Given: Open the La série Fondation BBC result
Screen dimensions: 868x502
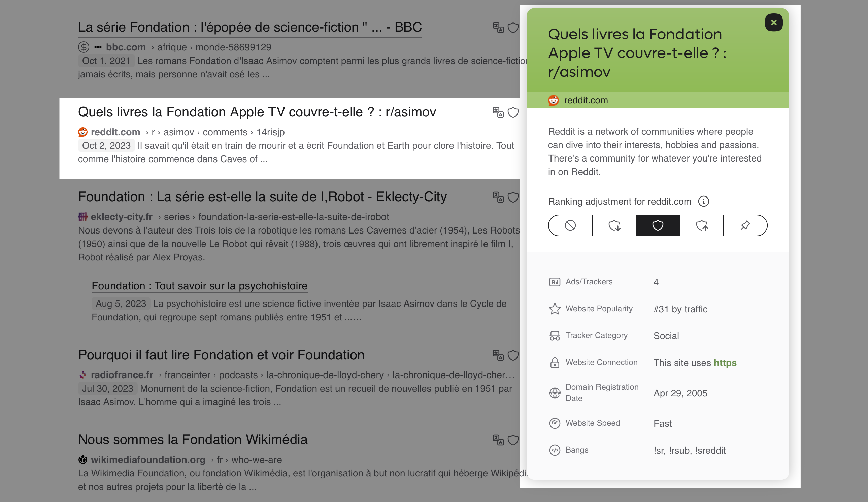Looking at the screenshot, I should [x=250, y=27].
